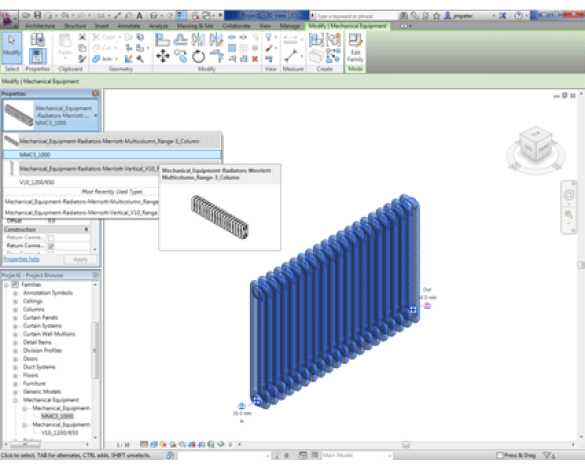Enable the unchecked Return Connection checkbox

coord(51,238)
